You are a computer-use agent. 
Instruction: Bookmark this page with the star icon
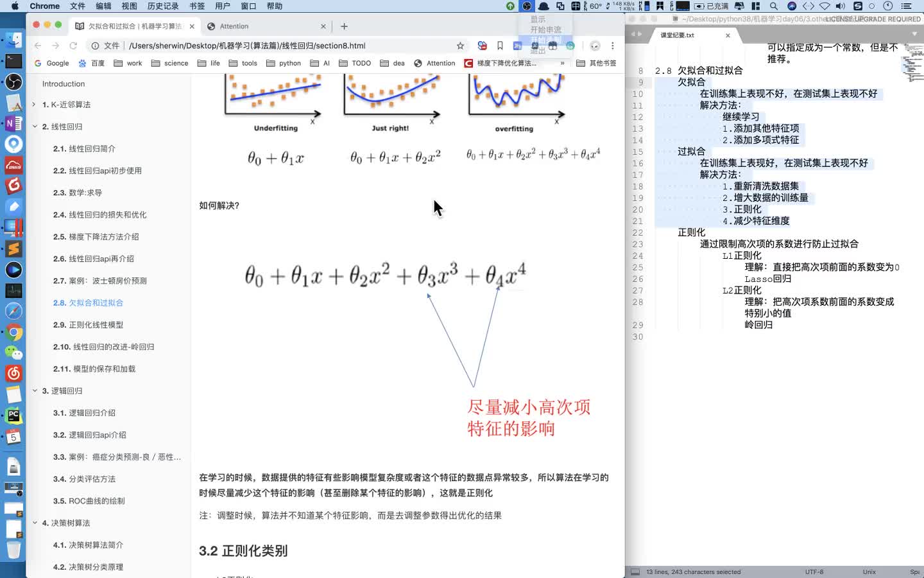(x=460, y=46)
